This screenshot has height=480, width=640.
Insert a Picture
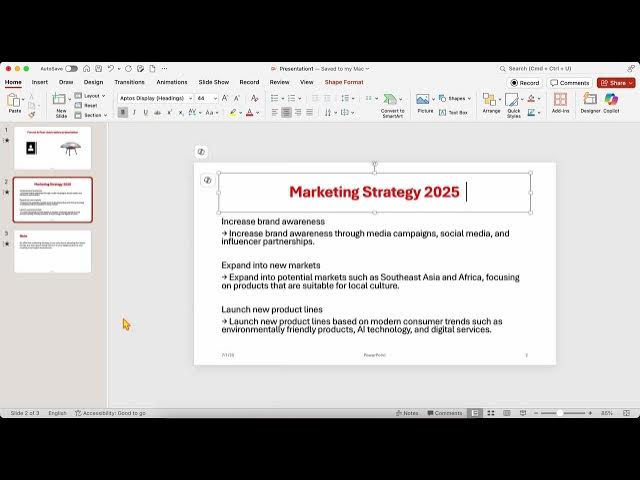(x=424, y=103)
